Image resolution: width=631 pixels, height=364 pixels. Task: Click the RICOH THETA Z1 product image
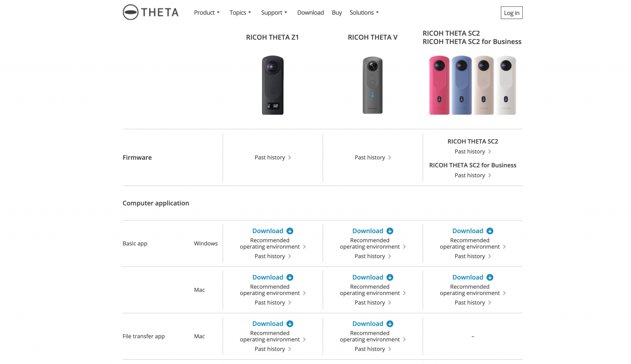pos(272,85)
